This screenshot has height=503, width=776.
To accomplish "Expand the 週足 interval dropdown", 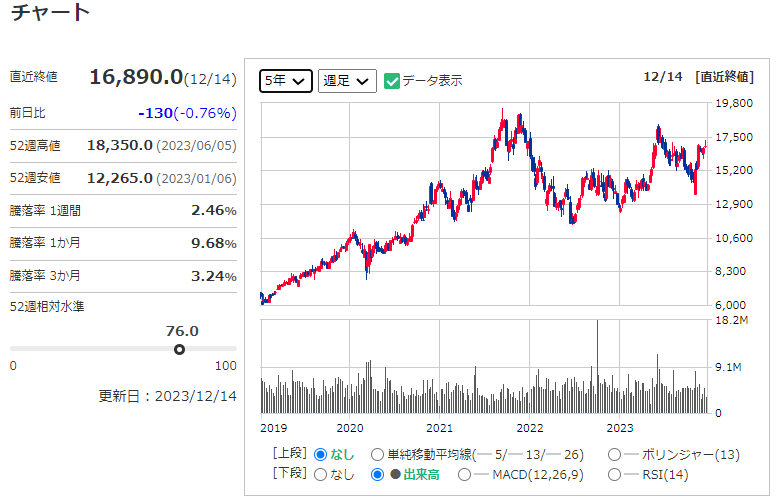I will (346, 81).
